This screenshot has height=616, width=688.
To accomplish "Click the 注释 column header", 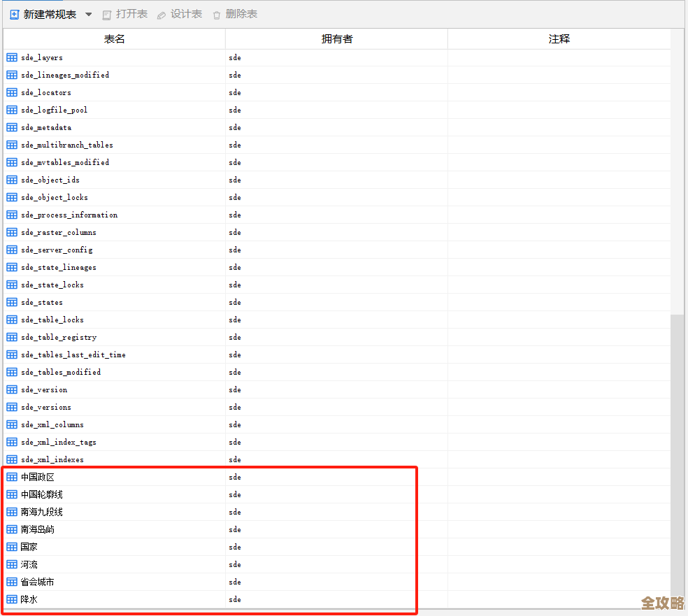I will [x=559, y=39].
